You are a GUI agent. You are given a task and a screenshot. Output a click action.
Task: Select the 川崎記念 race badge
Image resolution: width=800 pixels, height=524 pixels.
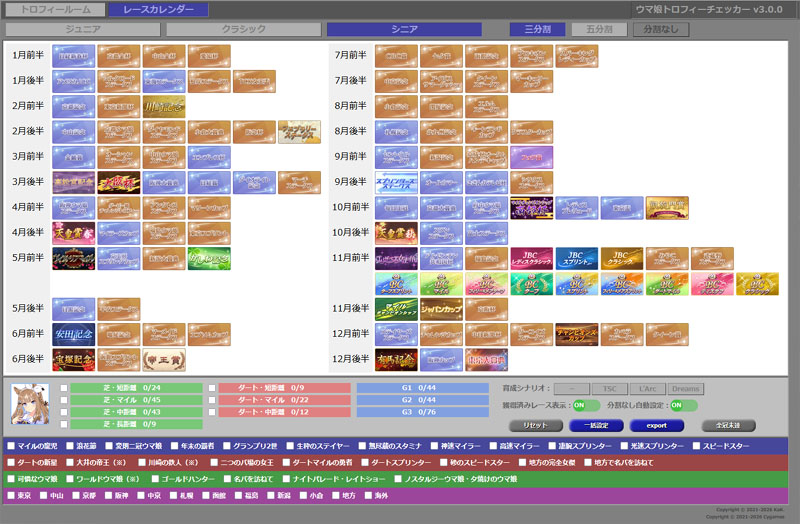click(x=163, y=106)
